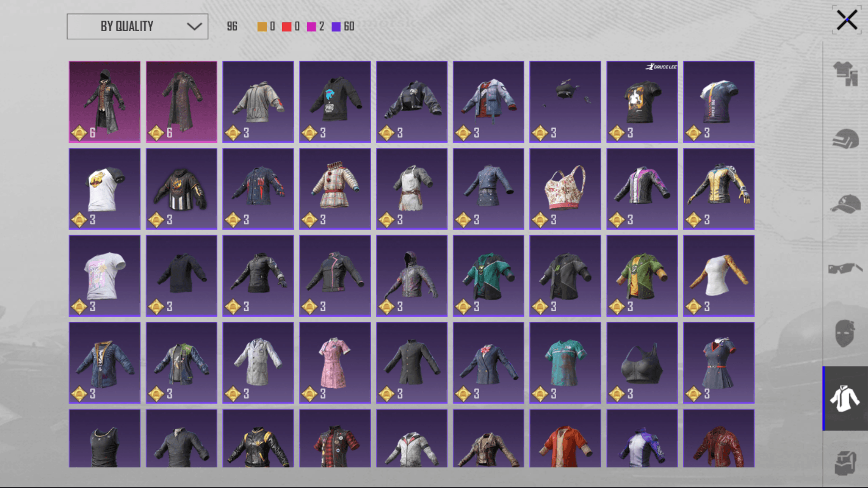Select the red plaid vest with patches
Image resolution: width=868 pixels, height=488 pixels.
coord(335,438)
